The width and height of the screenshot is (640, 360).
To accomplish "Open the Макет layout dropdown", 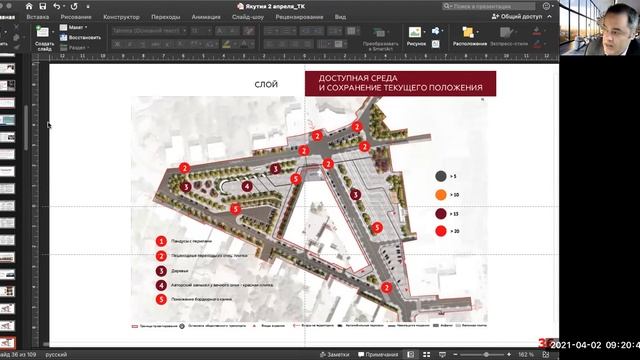I will (x=73, y=27).
